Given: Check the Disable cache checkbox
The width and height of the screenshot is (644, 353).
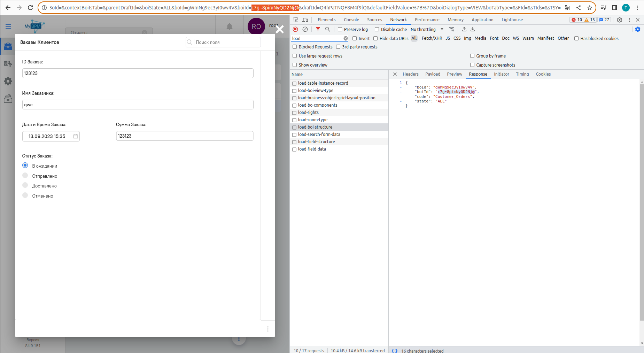Looking at the screenshot, I should (x=377, y=29).
